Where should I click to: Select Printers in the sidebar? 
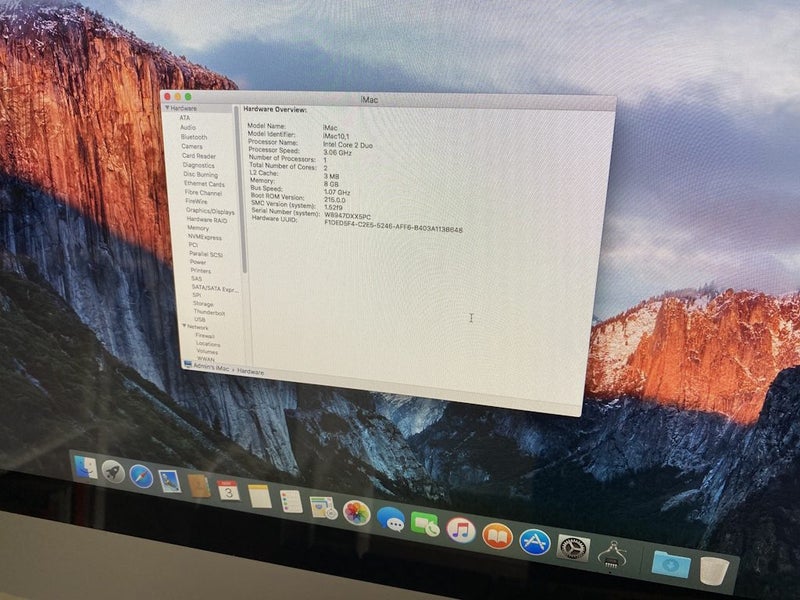pyautogui.click(x=201, y=271)
